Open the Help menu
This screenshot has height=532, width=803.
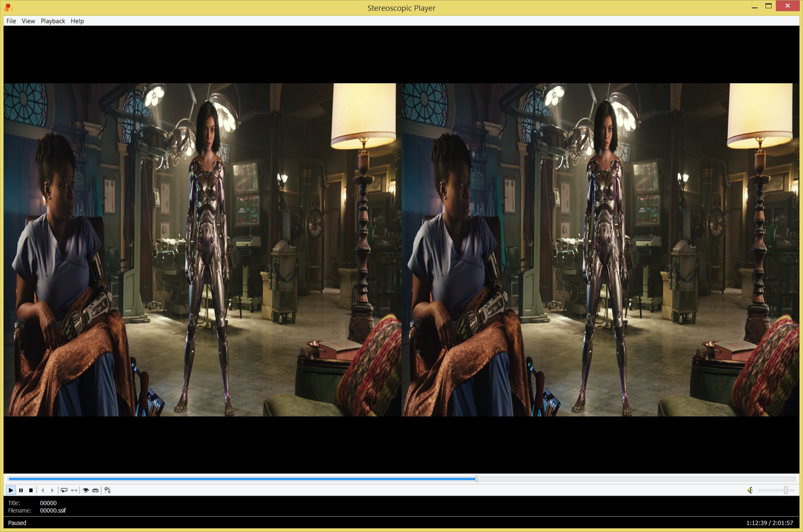77,21
